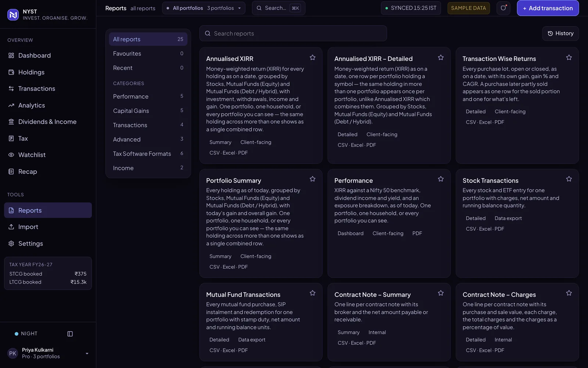Open the All portfolios dropdown

pos(204,8)
